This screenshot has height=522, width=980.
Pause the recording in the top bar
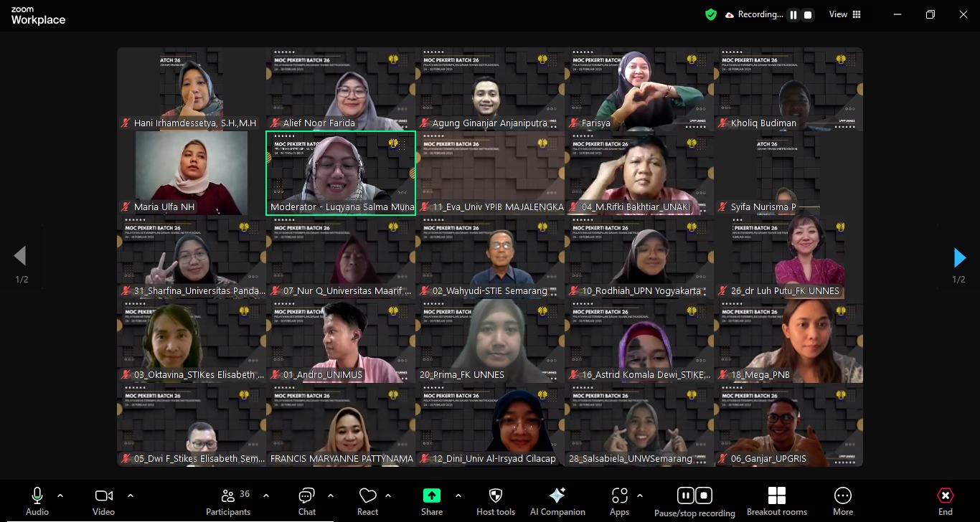tap(793, 14)
